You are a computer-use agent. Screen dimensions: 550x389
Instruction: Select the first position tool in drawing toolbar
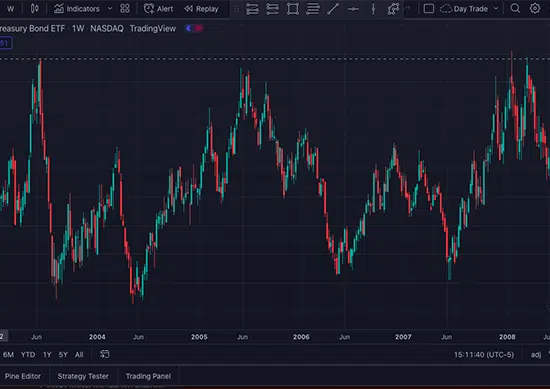coord(252,9)
